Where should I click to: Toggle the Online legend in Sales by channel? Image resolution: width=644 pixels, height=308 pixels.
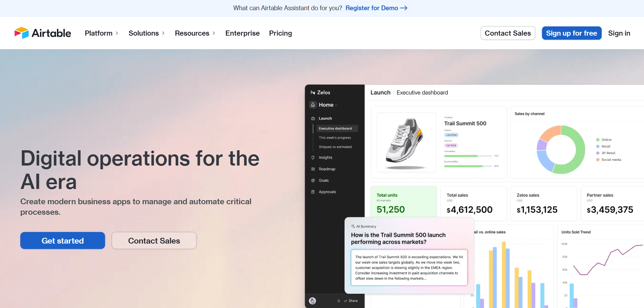(605, 139)
